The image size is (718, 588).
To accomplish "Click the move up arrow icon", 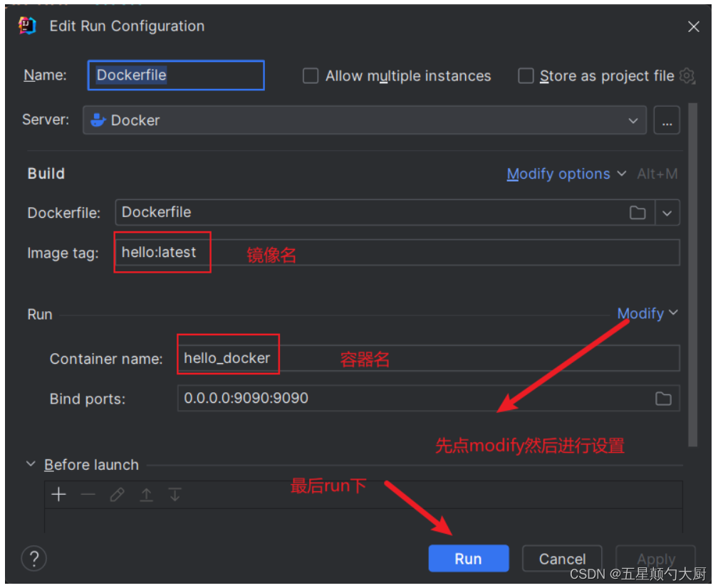I will coord(146,494).
